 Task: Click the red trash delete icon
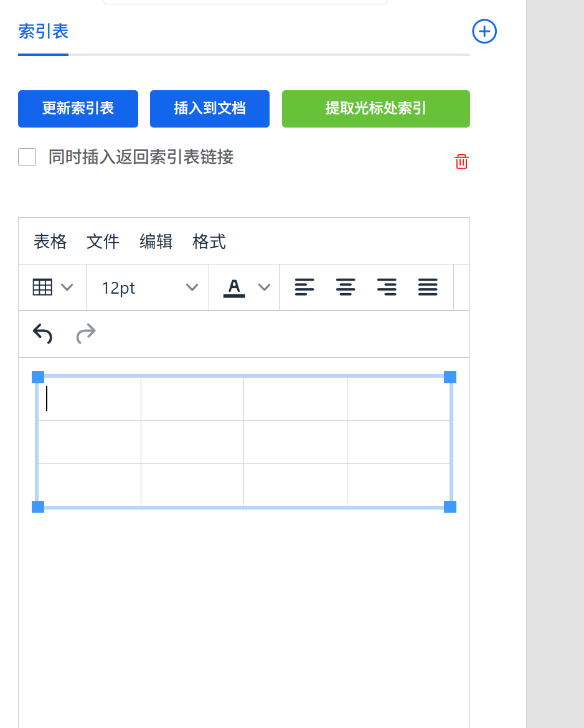tap(461, 162)
